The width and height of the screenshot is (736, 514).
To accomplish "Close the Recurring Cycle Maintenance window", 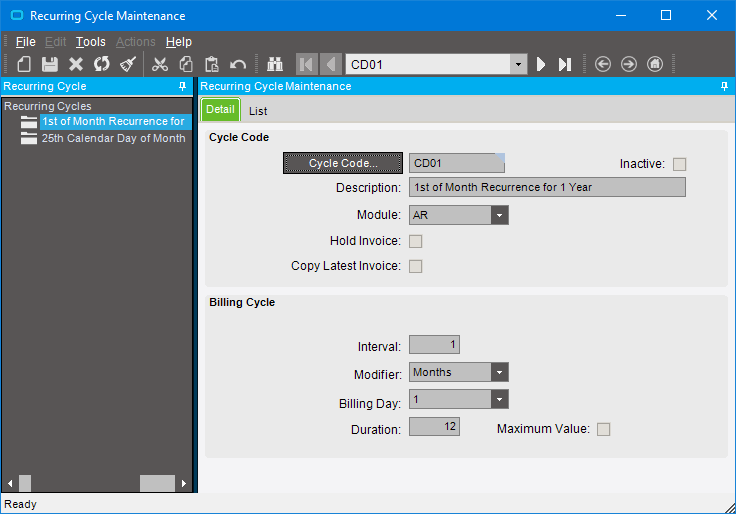I will (712, 15).
